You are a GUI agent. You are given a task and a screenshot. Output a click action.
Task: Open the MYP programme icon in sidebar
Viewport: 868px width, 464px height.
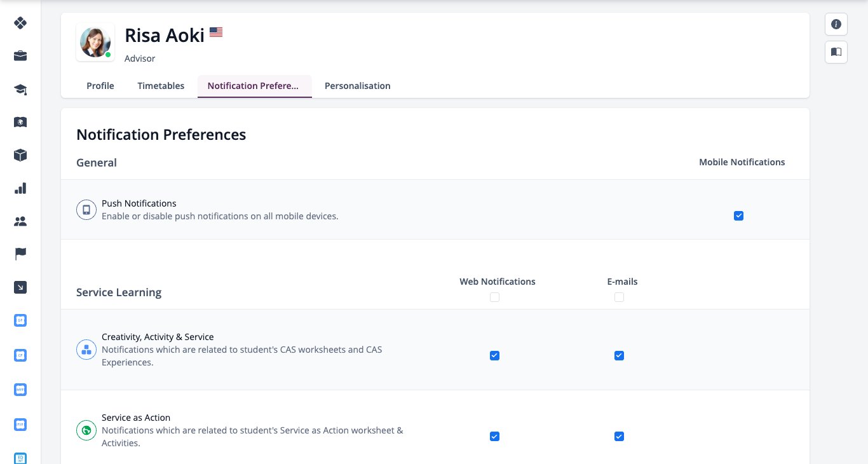[x=20, y=390]
